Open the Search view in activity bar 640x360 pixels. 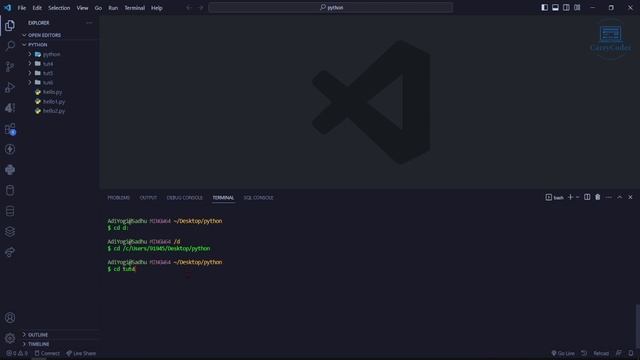pyautogui.click(x=10, y=45)
